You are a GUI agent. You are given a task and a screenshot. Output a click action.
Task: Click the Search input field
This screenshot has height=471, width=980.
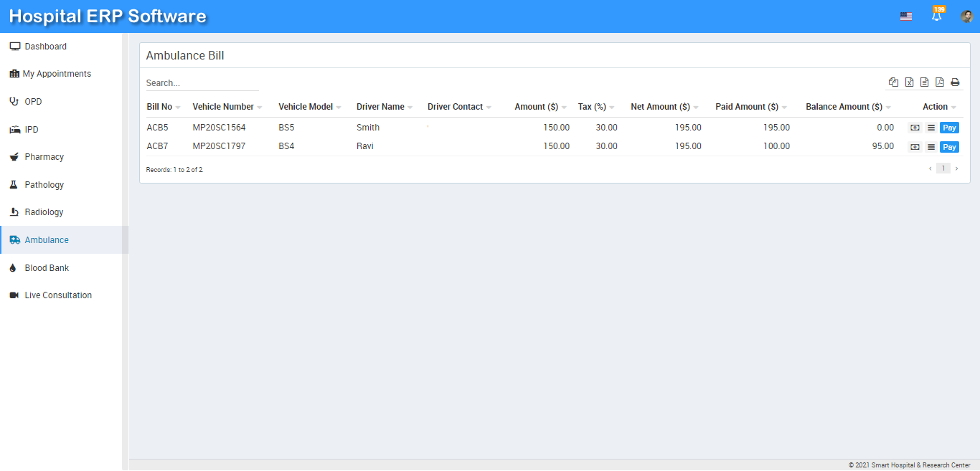coord(202,83)
